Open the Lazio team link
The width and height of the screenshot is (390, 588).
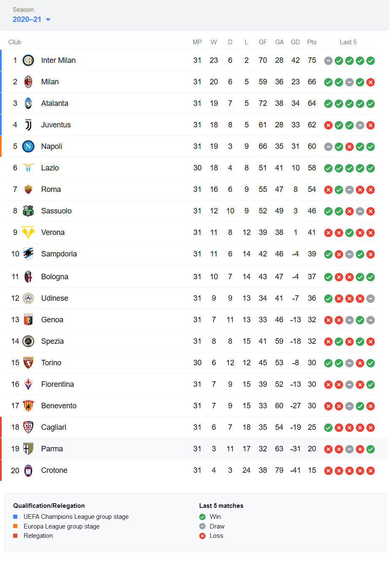pyautogui.click(x=50, y=168)
